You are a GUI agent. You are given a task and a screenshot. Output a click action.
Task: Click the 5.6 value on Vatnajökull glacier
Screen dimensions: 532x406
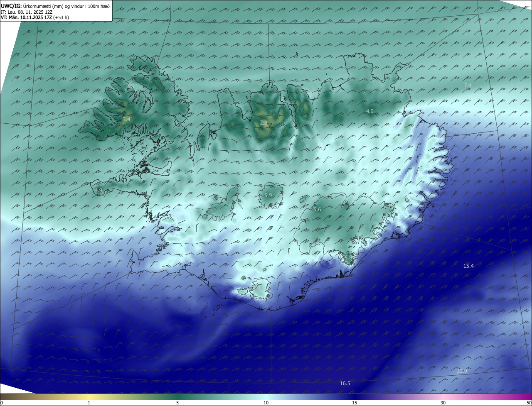(x=317, y=210)
